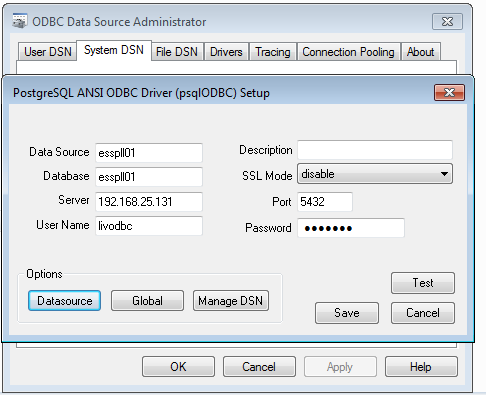
Task: Open Datasource options
Action: [x=64, y=300]
